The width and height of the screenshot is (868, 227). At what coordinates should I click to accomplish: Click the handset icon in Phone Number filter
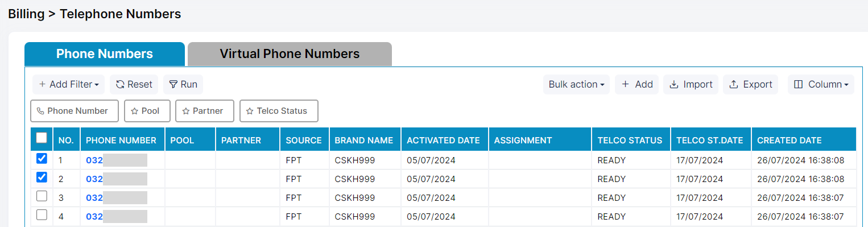coord(40,112)
